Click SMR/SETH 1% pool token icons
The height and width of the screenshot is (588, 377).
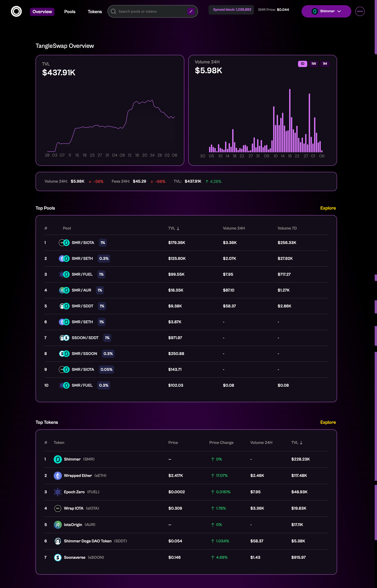point(64,322)
